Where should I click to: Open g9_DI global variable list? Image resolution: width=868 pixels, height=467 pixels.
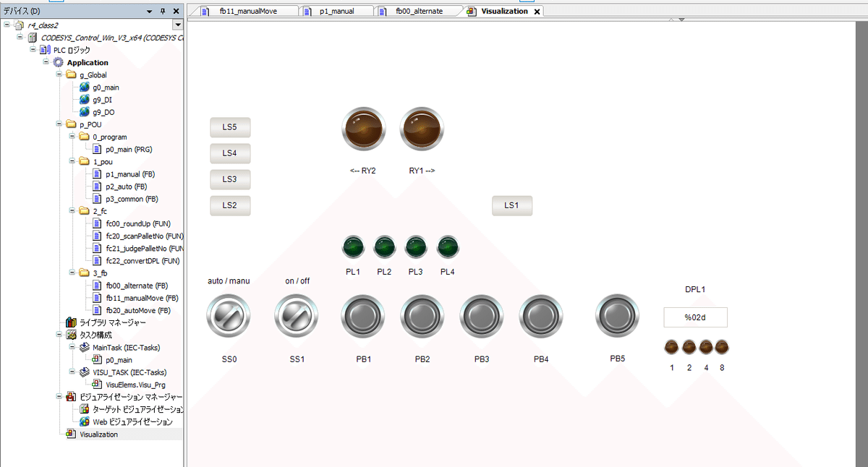click(x=102, y=100)
